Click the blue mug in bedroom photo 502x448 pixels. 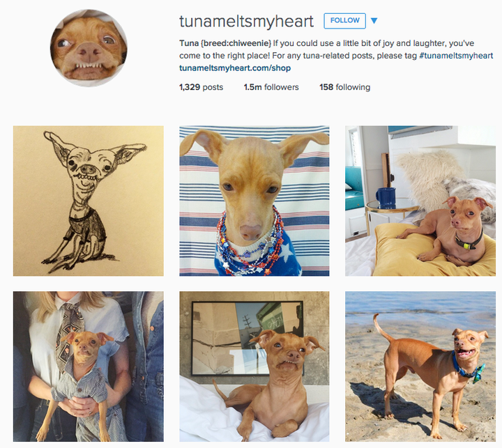point(386,198)
